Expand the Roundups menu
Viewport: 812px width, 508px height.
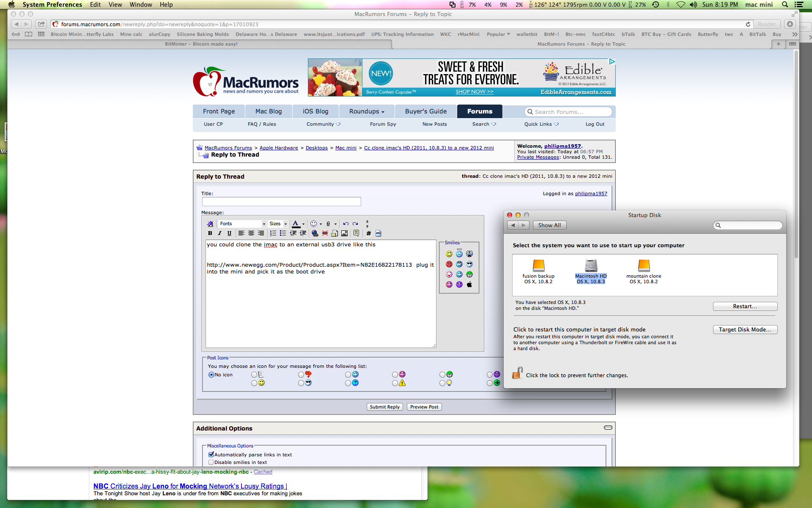pyautogui.click(x=366, y=111)
